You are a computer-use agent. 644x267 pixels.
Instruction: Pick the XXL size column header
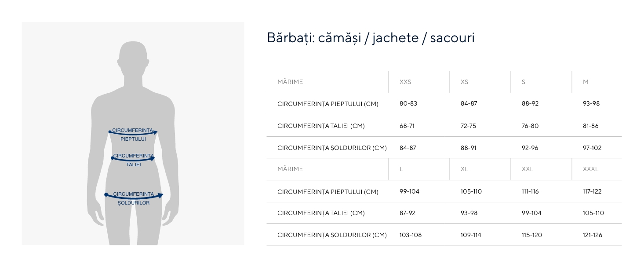(528, 169)
